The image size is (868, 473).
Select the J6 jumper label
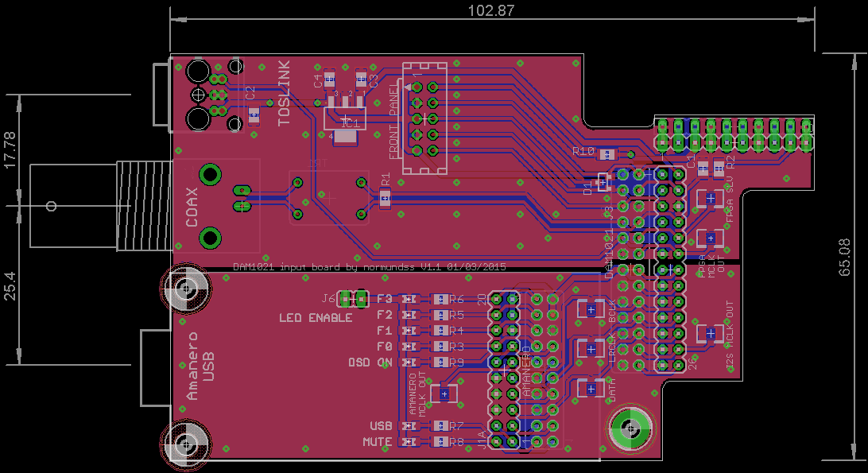pyautogui.click(x=328, y=299)
